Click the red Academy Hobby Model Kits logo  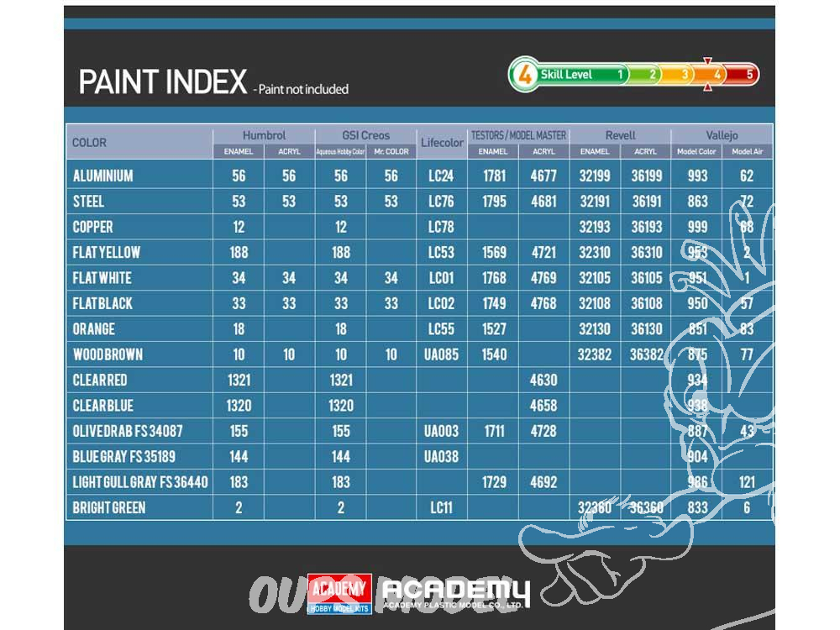tap(339, 594)
